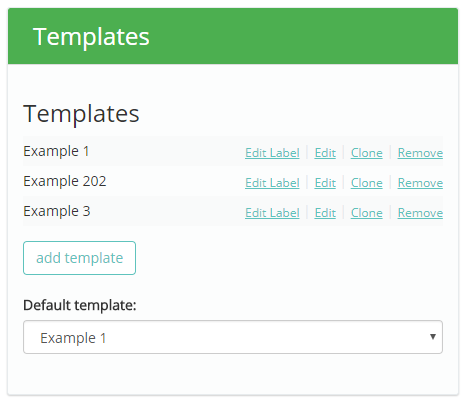The height and width of the screenshot is (402, 466).
Task: Select the Example 3 row name
Action: [x=57, y=211]
